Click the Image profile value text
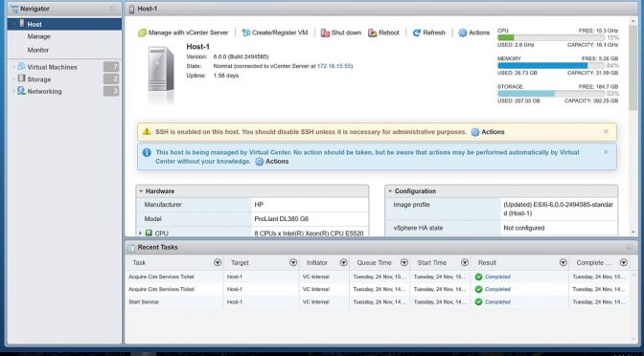This screenshot has height=356, width=644. 558,210
